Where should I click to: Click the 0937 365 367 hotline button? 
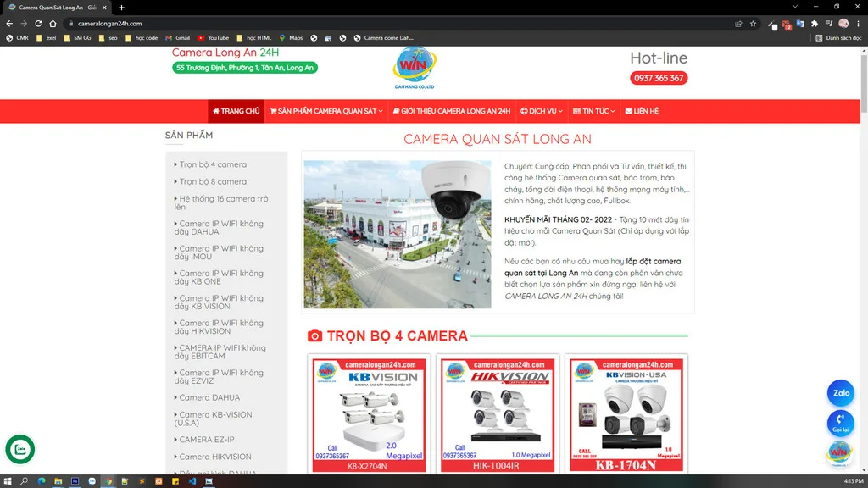(659, 78)
